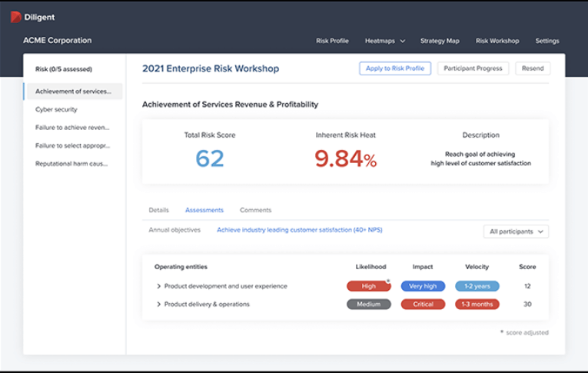The width and height of the screenshot is (588, 373).
Task: Switch to the Assessments tab
Action: coord(204,210)
